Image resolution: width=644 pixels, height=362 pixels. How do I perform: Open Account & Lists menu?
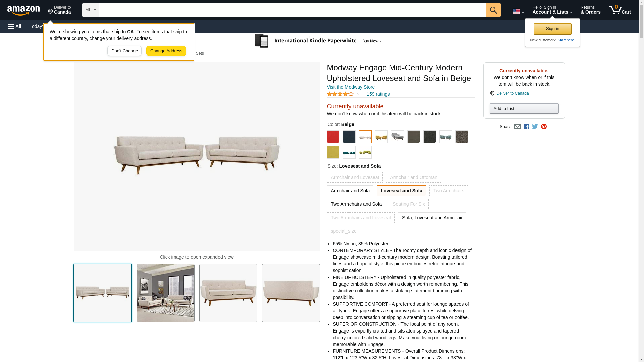[552, 10]
